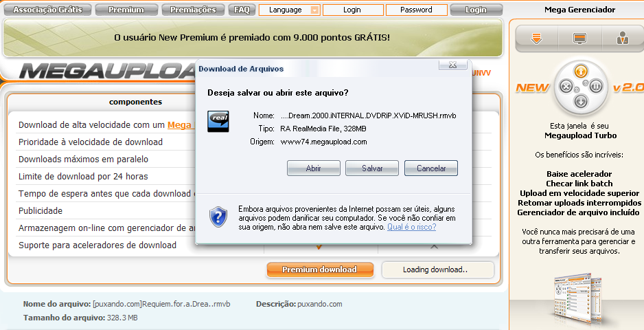644x330 pixels.
Task: Click the 'RA RealMedia File, 328MB' type text
Action: pos(323,129)
